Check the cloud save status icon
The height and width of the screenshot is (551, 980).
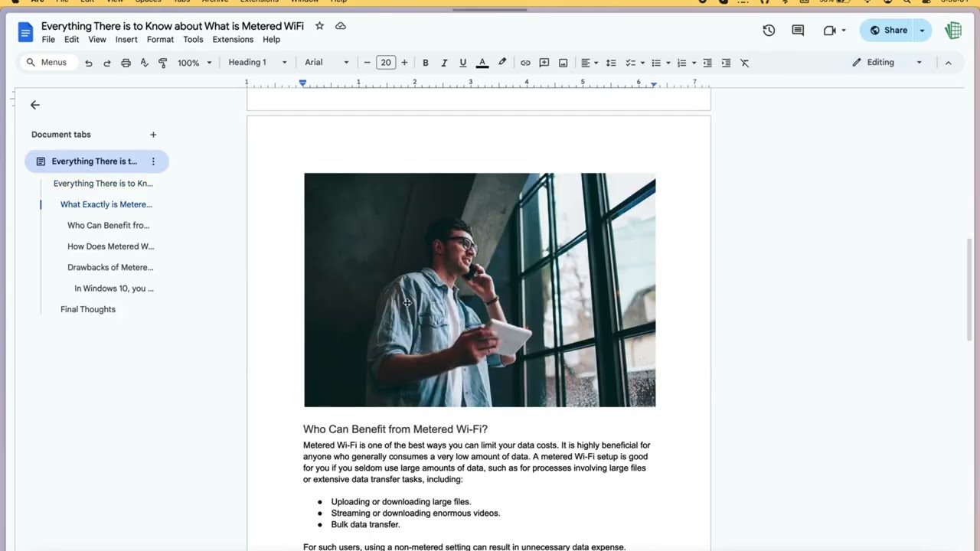pyautogui.click(x=341, y=26)
